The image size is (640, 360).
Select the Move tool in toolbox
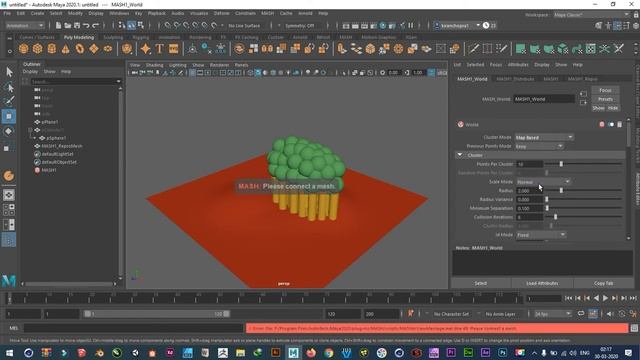[9, 116]
